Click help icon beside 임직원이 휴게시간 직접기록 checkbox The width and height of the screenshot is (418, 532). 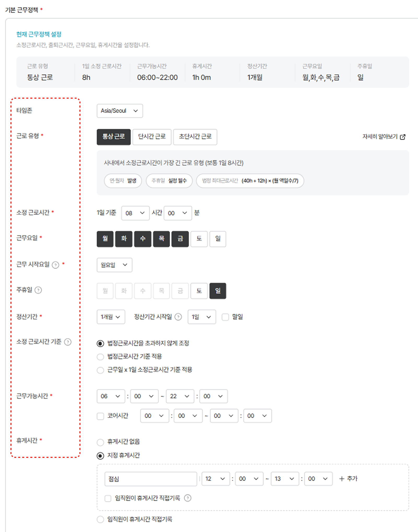click(x=188, y=498)
